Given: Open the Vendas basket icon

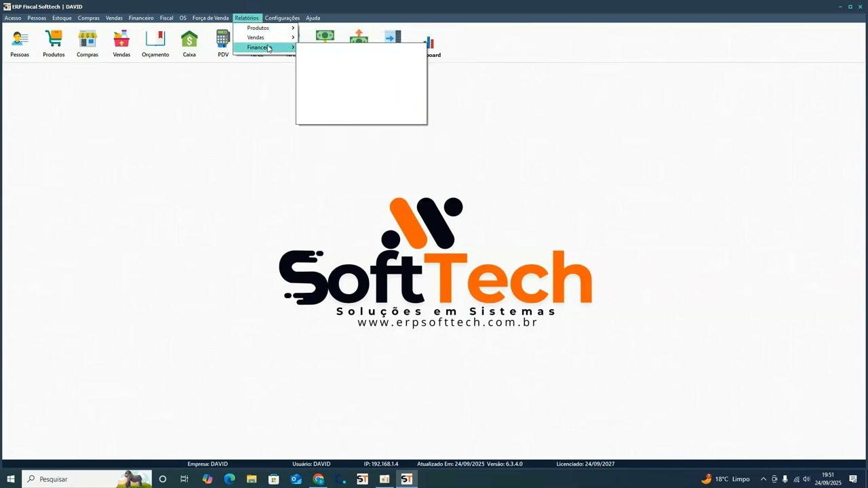Looking at the screenshot, I should [x=121, y=44].
